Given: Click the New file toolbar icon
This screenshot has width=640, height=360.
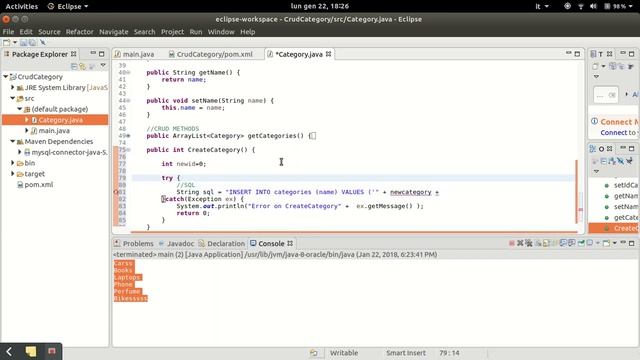Looking at the screenshot, I should click(6, 42).
